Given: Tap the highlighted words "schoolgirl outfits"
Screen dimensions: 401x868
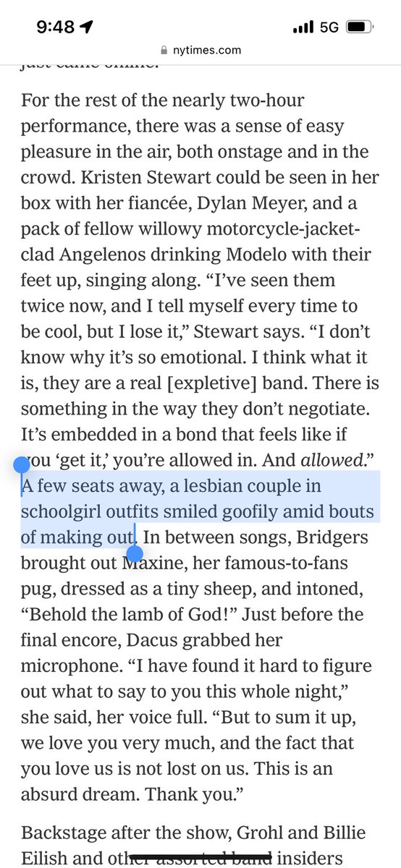Looking at the screenshot, I should (80, 511).
